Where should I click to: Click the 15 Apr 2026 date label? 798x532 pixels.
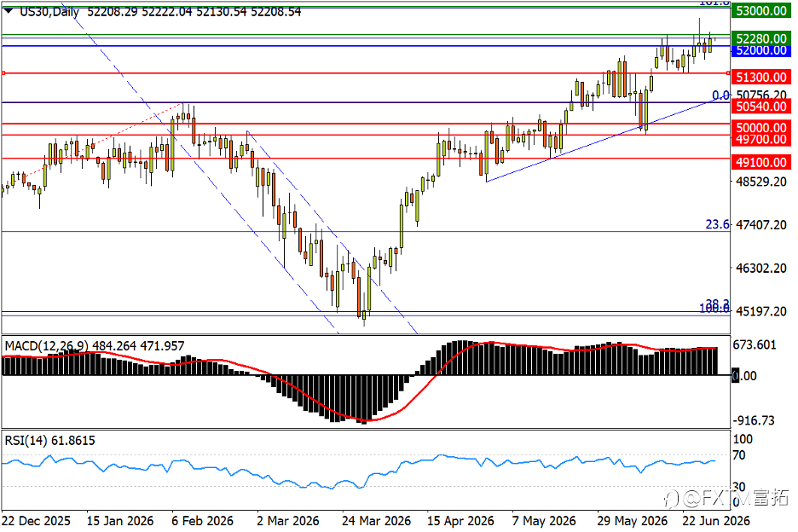[x=460, y=521]
